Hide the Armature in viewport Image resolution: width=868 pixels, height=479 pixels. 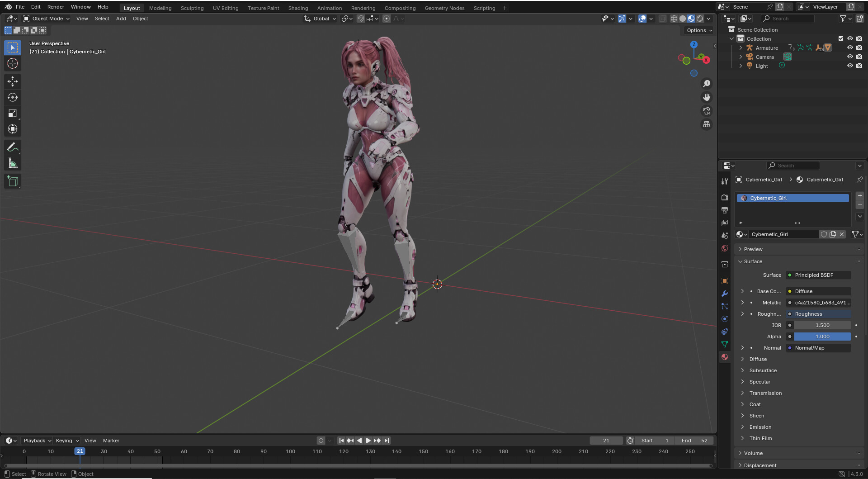tap(850, 47)
